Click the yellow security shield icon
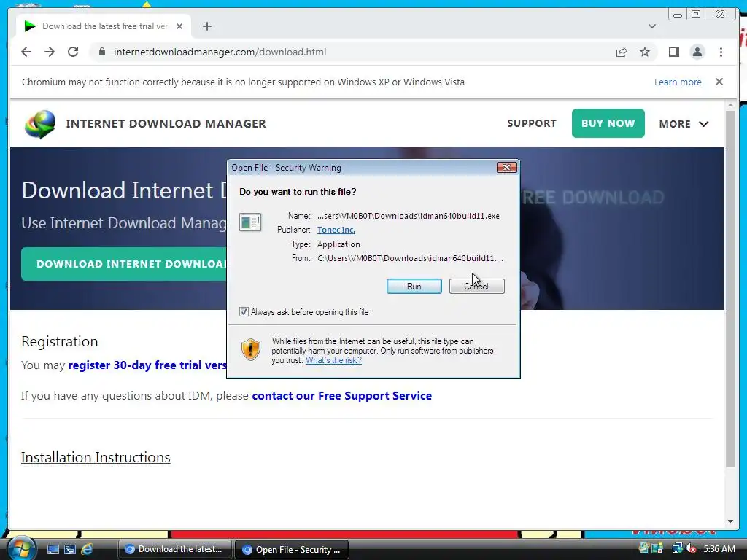The width and height of the screenshot is (747, 560). [x=251, y=349]
